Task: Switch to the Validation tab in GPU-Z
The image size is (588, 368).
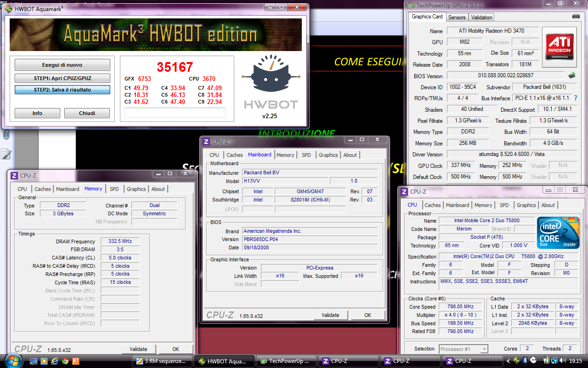Action: click(481, 17)
